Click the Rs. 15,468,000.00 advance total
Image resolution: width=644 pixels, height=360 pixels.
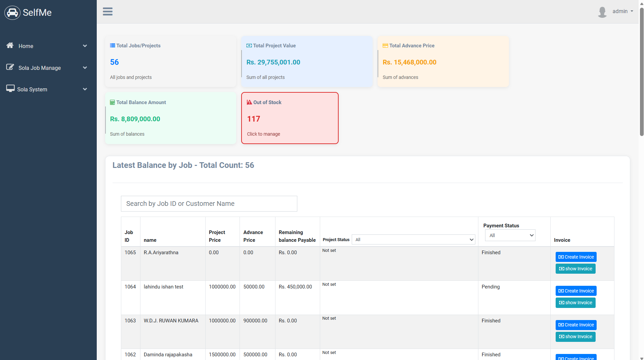point(409,62)
